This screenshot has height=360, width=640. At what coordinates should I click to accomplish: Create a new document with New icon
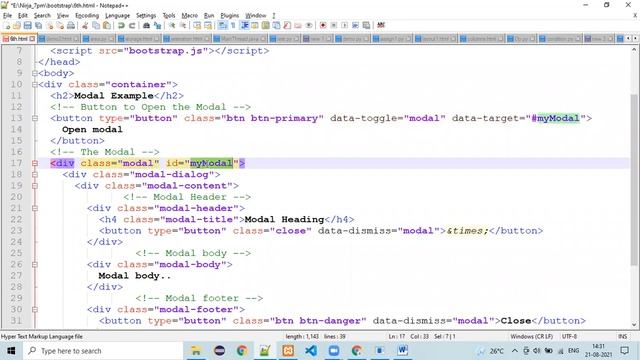7,25
